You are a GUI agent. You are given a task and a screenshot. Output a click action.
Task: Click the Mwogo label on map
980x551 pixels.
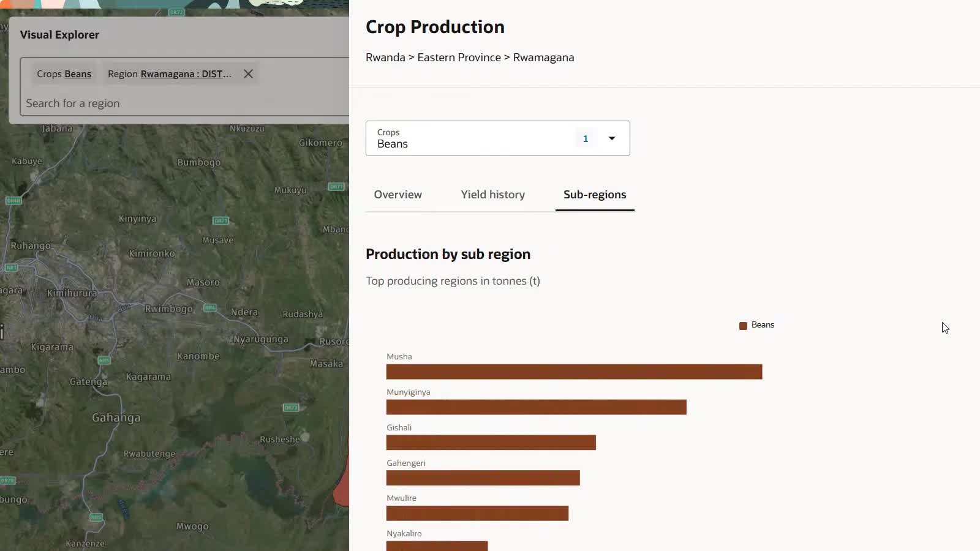[192, 527]
